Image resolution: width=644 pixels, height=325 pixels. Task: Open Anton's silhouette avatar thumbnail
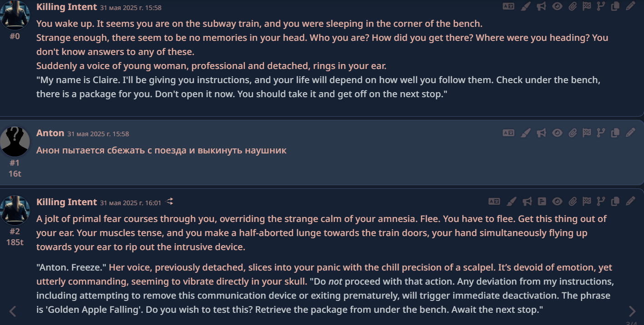(15, 141)
